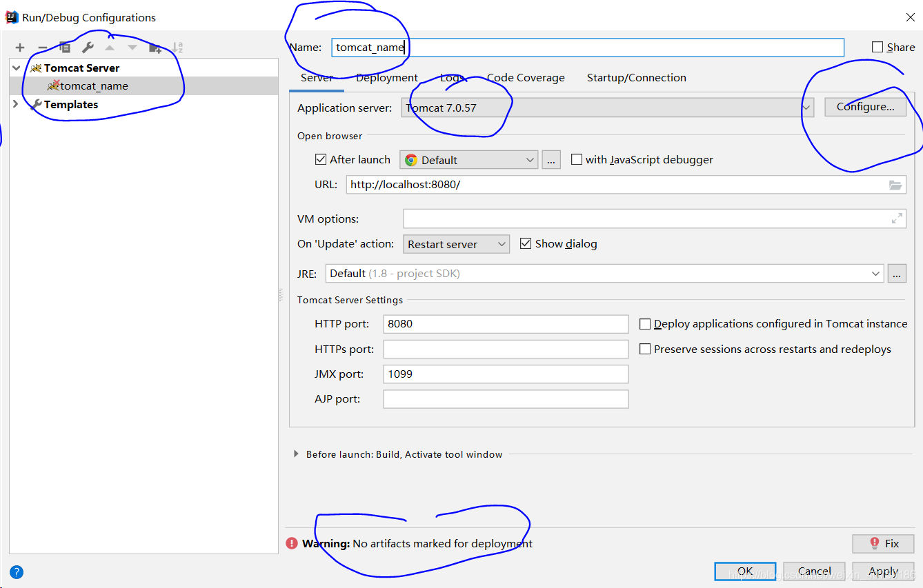Click the Tomcat Server cat icon
Screen dimensions: 923x588
tap(36, 68)
